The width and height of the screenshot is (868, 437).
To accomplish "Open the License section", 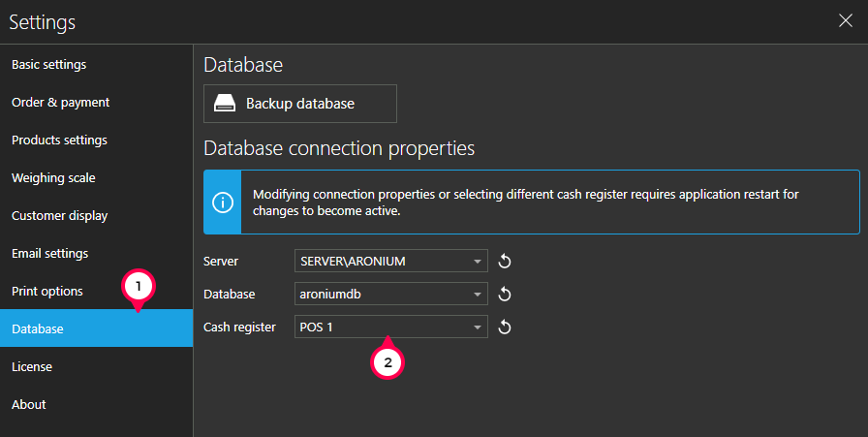I will pyautogui.click(x=32, y=367).
